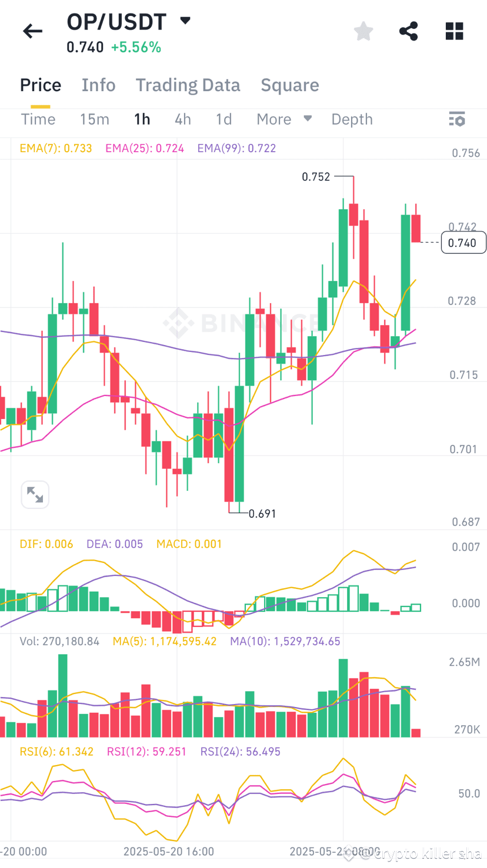Tap the back arrow to exit chart
The image size is (487, 868).
(32, 31)
